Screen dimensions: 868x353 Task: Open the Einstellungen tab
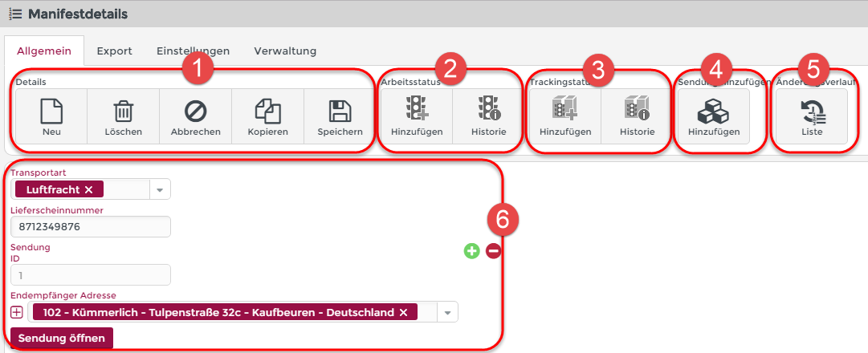tap(193, 51)
